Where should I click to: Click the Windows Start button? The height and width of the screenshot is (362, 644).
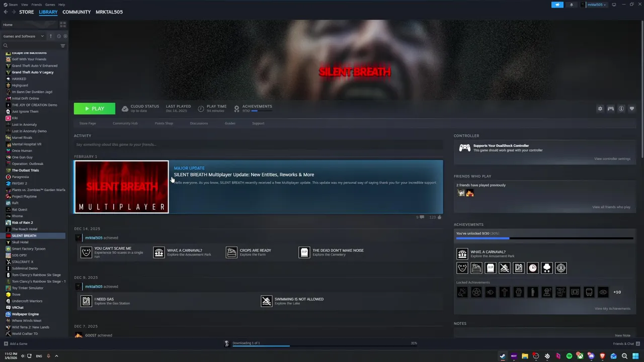(x=635, y=356)
